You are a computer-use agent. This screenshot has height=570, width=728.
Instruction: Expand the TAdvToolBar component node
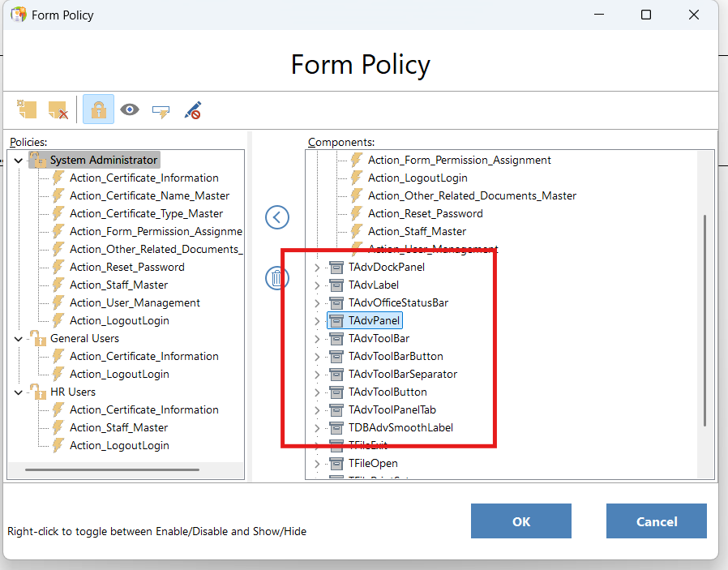(x=317, y=339)
